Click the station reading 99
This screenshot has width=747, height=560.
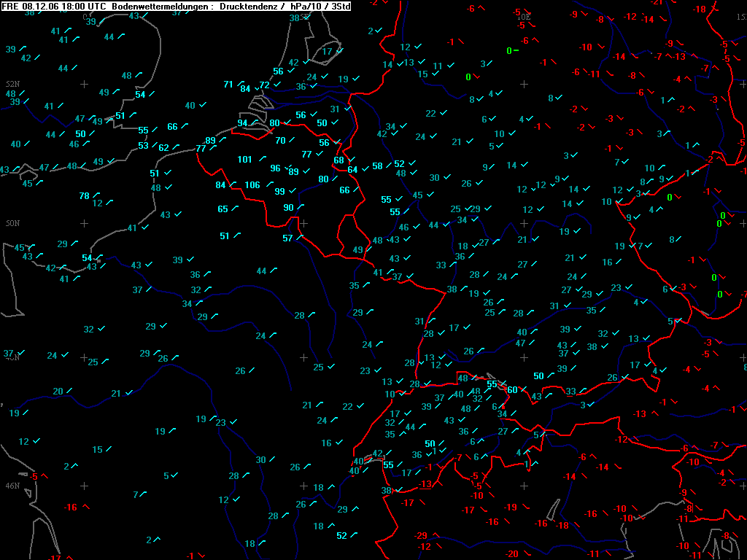279,192
